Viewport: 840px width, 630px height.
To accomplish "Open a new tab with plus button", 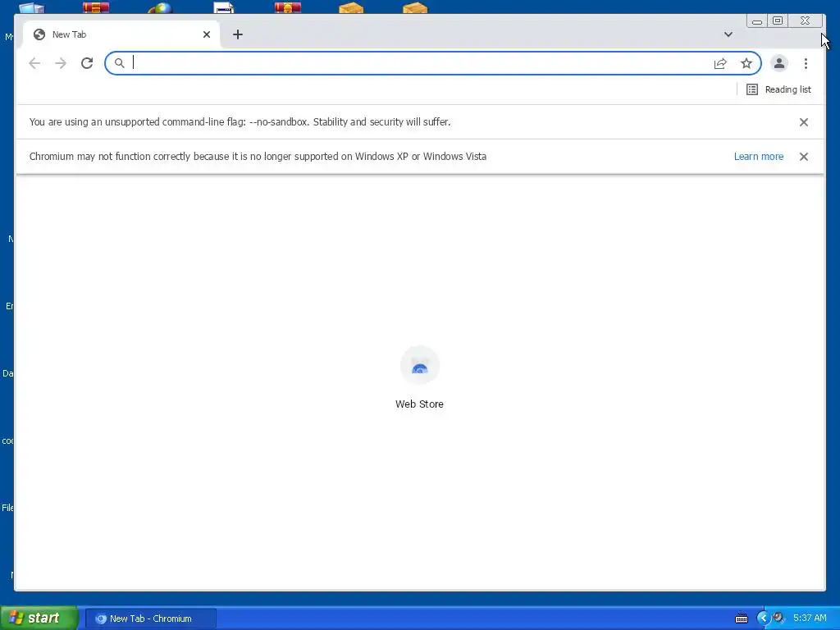I will point(238,34).
